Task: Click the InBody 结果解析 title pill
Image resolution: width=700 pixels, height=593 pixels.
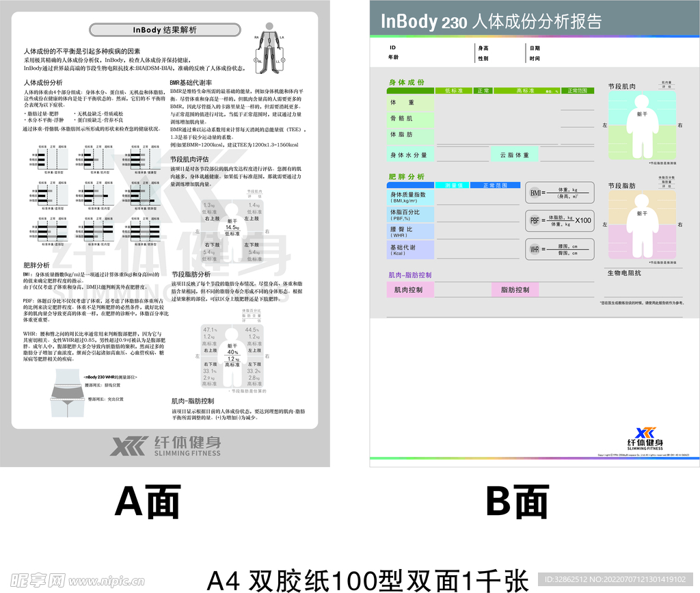Action: [165, 30]
